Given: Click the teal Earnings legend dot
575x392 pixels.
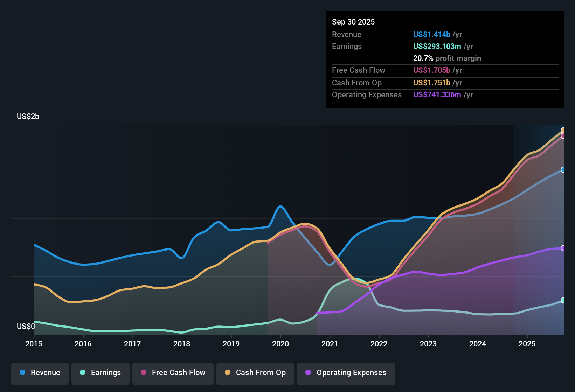Looking at the screenshot, I should (x=83, y=372).
